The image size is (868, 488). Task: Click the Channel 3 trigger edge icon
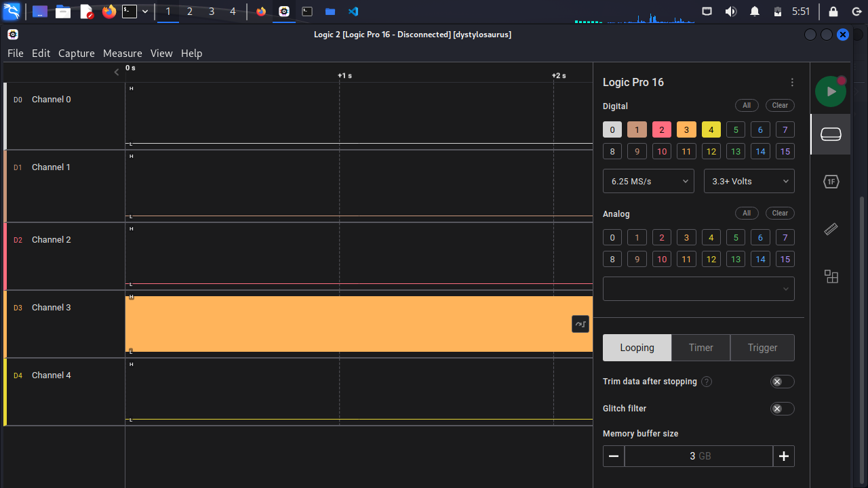[580, 324]
